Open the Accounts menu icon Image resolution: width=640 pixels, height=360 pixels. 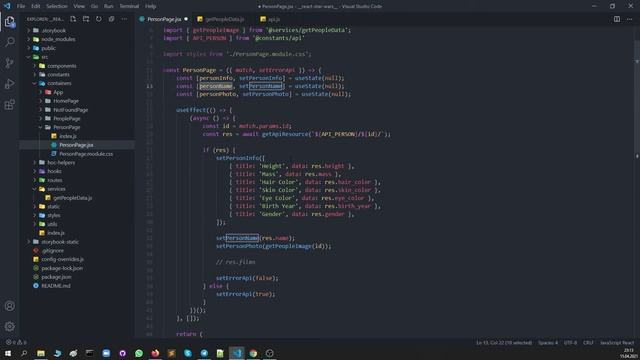tap(9, 306)
